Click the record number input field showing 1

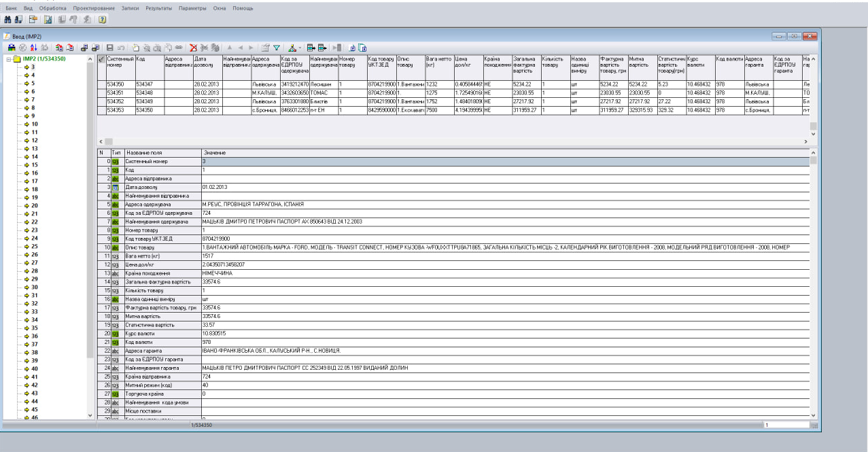click(x=786, y=425)
